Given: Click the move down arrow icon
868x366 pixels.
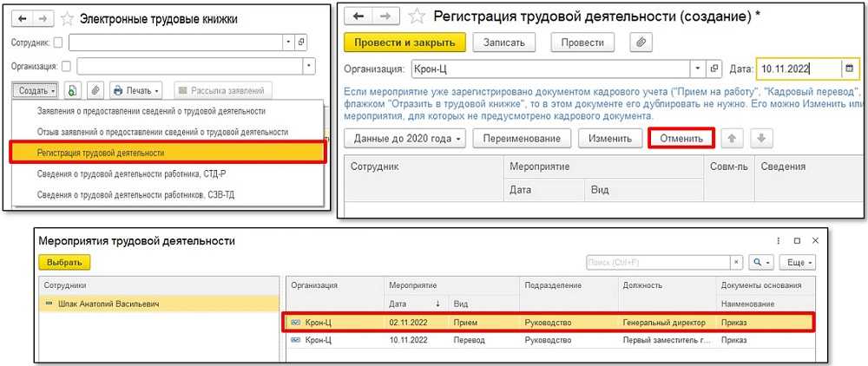Looking at the screenshot, I should (x=760, y=139).
